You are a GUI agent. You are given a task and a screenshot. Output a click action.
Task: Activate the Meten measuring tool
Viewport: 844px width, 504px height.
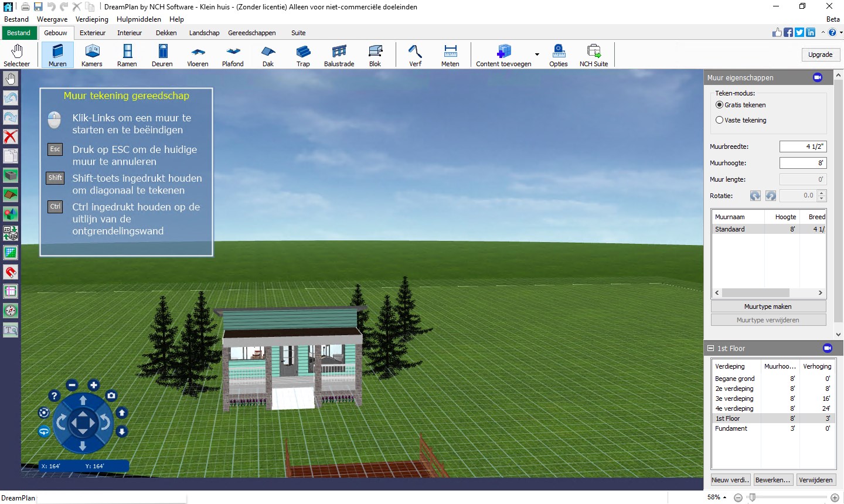[450, 55]
